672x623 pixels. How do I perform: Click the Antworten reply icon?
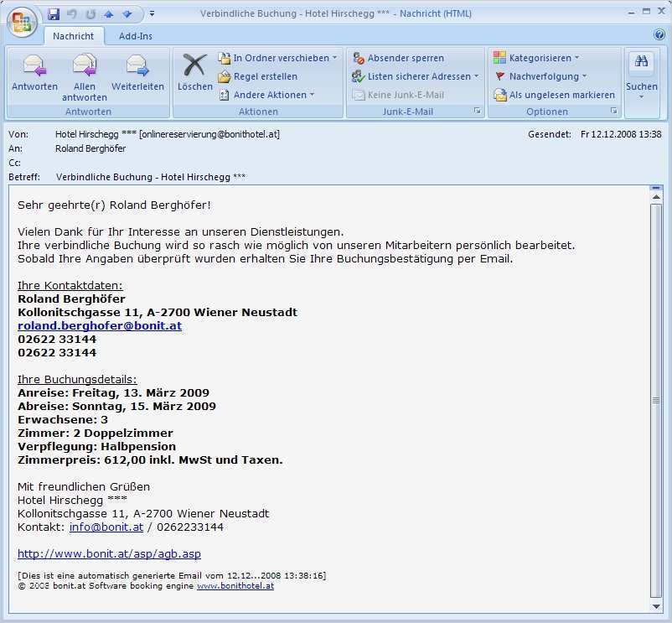[34, 67]
